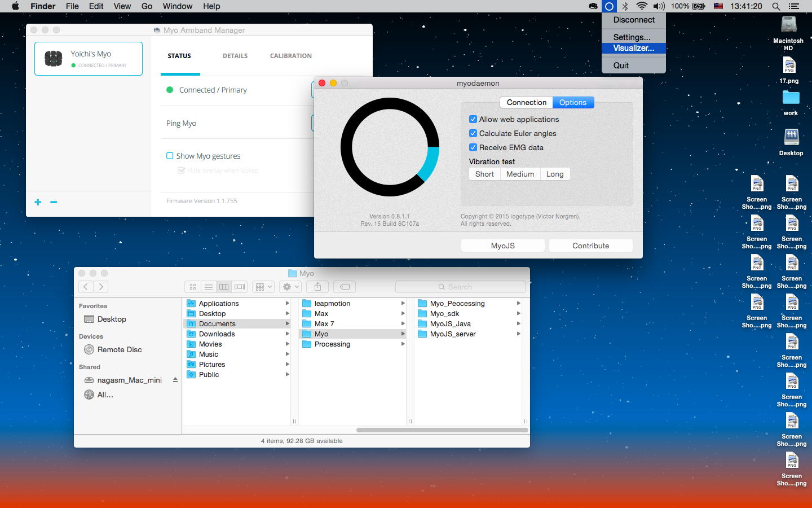Switch to the CALIBRATION tab

(x=291, y=56)
